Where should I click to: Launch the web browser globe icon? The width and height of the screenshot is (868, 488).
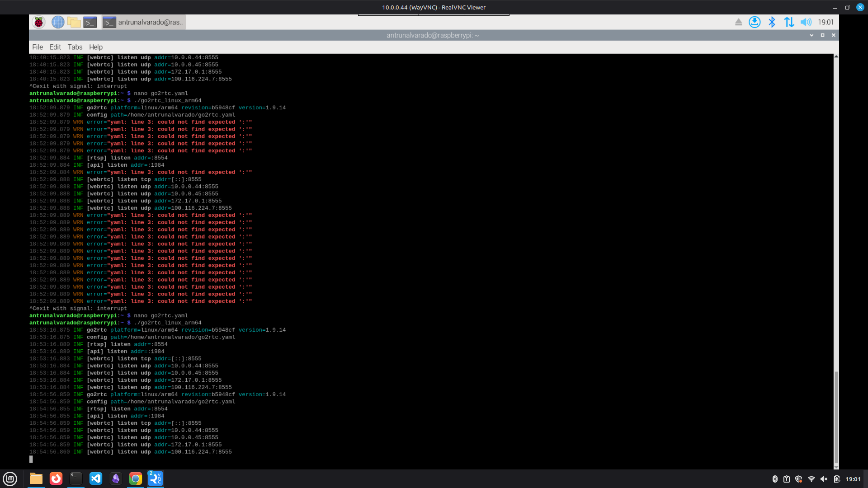[58, 22]
